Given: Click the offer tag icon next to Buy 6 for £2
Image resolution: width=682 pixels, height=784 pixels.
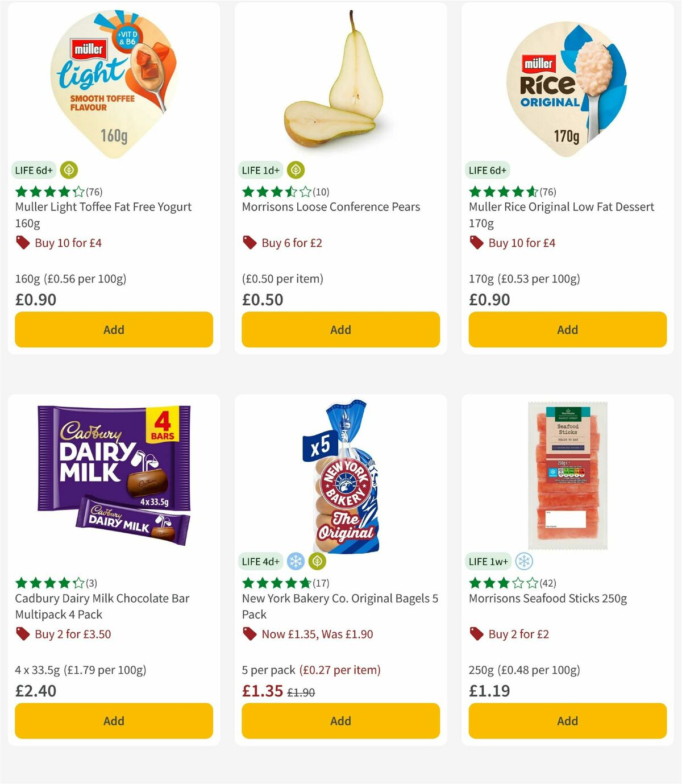Looking at the screenshot, I should point(250,242).
